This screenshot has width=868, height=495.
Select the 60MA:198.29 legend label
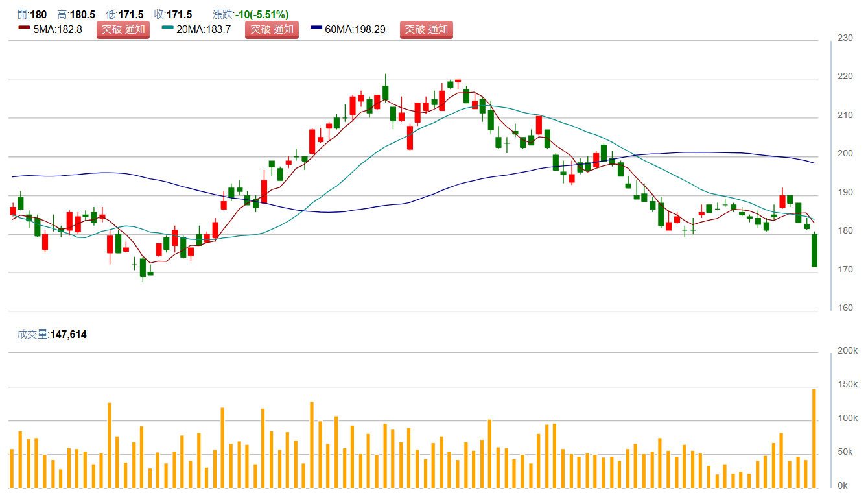coord(355,29)
